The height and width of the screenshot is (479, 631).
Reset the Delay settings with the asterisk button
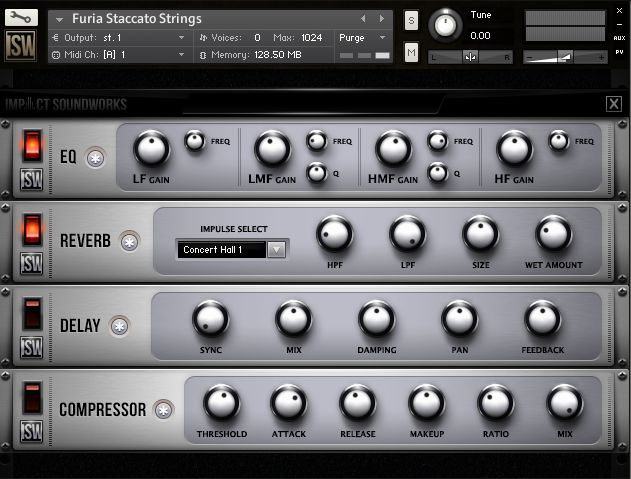coord(120,326)
